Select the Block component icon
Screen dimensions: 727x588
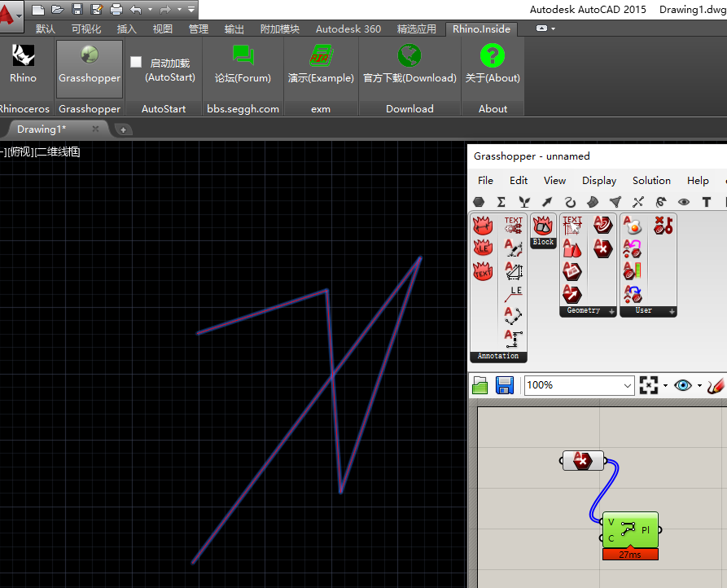coord(543,226)
